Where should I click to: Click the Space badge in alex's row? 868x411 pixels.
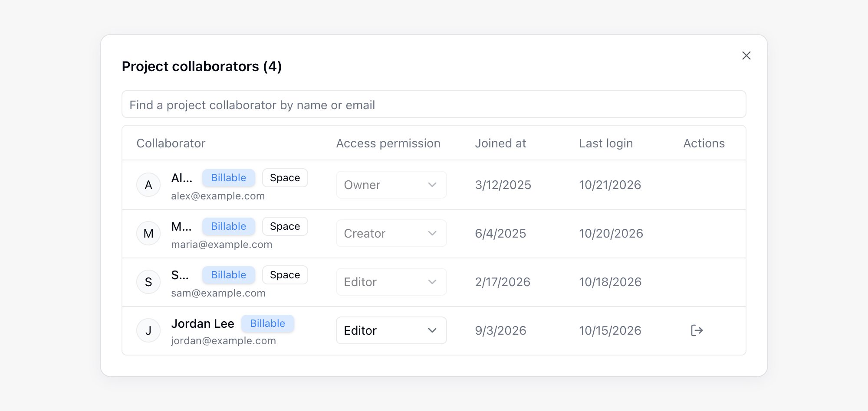(x=285, y=178)
